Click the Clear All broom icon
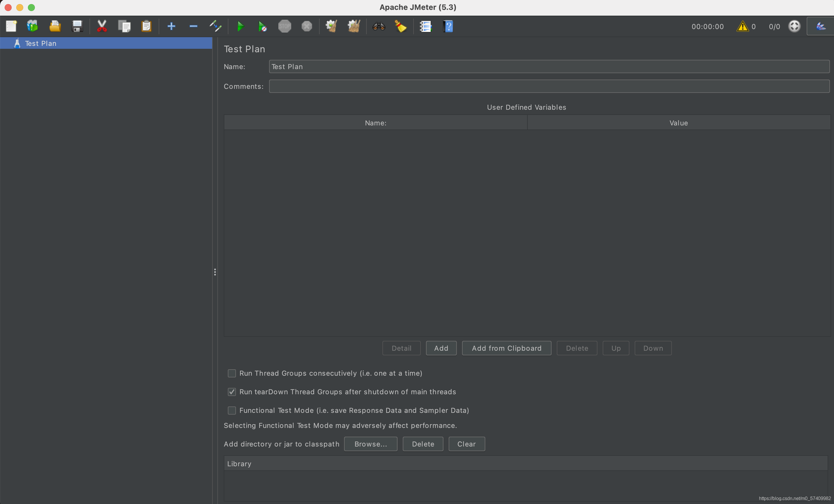The width and height of the screenshot is (834, 504). point(354,26)
